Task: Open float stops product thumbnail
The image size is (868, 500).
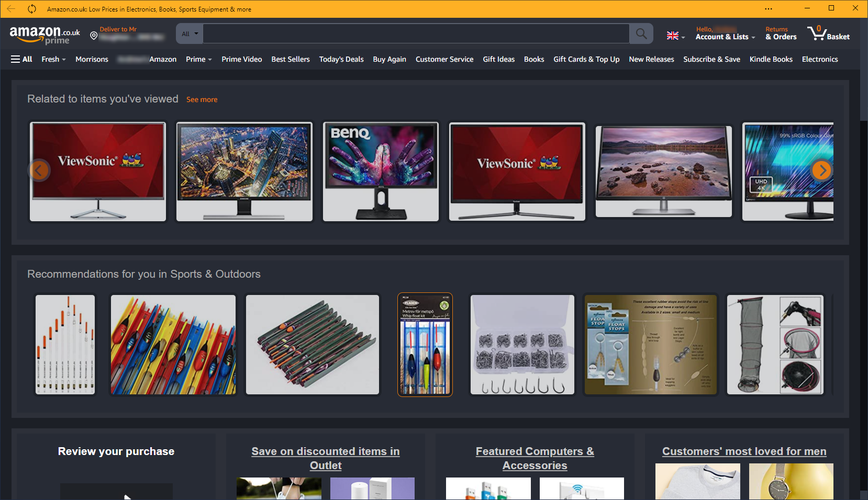Action: pyautogui.click(x=651, y=345)
